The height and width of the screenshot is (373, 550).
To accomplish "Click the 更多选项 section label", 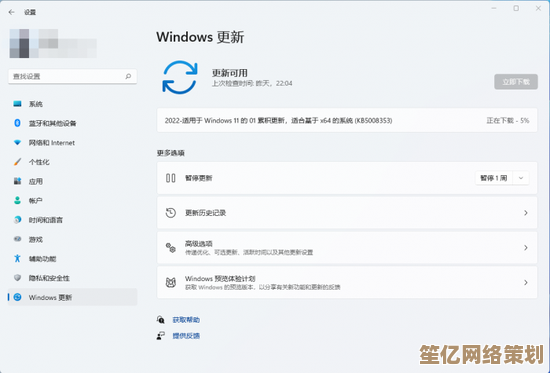I will click(x=170, y=153).
